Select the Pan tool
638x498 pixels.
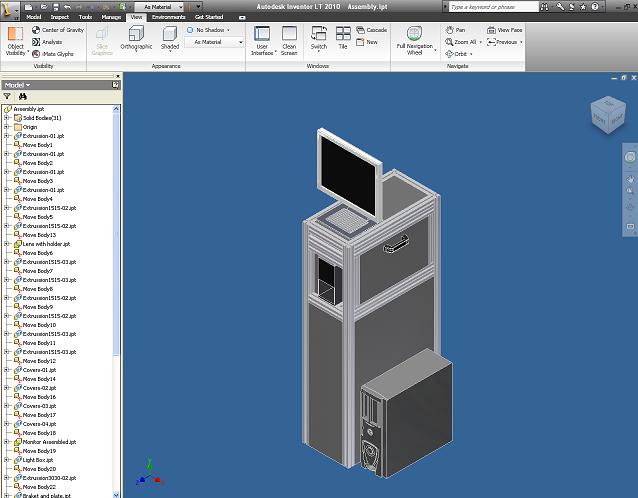coord(455,30)
